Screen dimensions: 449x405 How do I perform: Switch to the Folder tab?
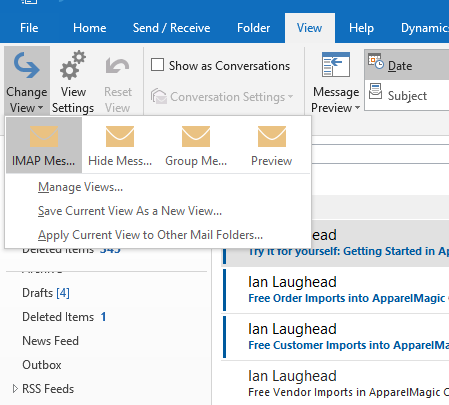pyautogui.click(x=253, y=28)
